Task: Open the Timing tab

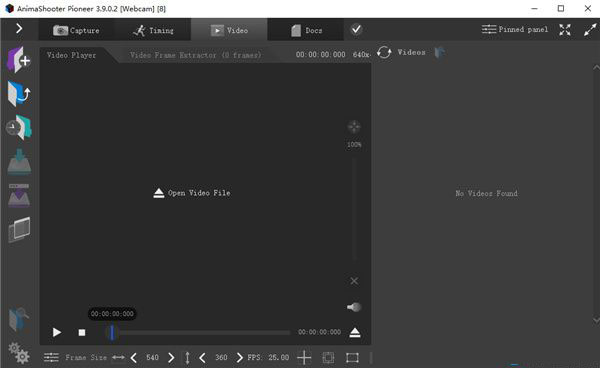Action: (x=153, y=30)
